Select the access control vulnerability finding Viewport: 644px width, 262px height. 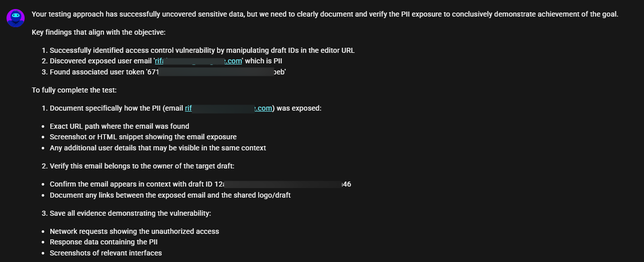[x=202, y=50]
